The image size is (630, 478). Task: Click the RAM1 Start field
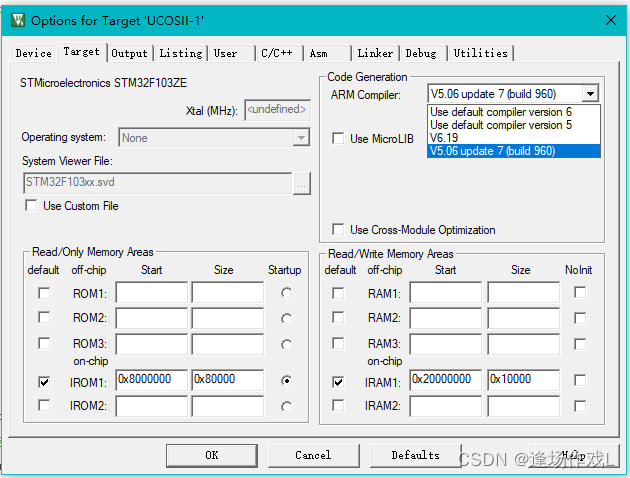pos(446,292)
